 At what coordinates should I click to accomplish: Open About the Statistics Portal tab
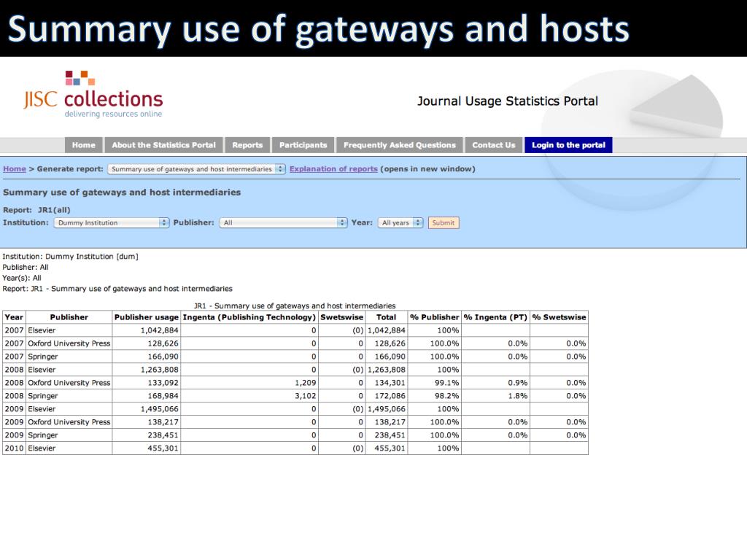click(x=164, y=145)
